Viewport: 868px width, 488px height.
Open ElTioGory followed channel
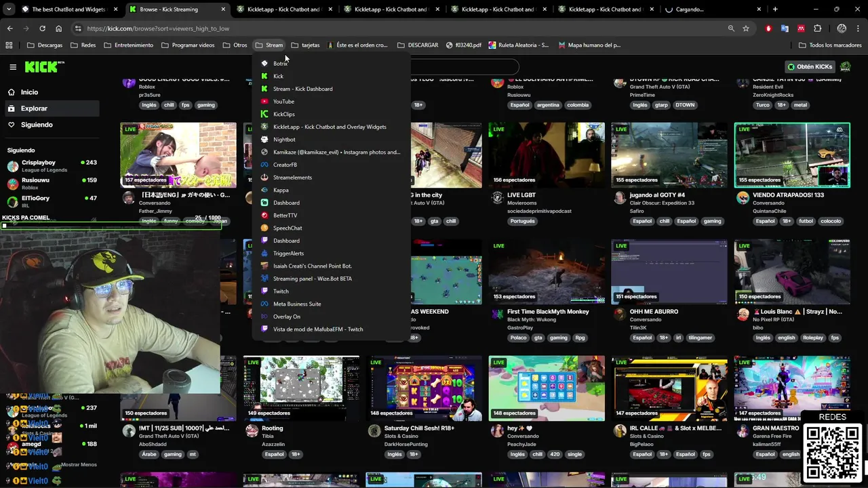[52, 201]
